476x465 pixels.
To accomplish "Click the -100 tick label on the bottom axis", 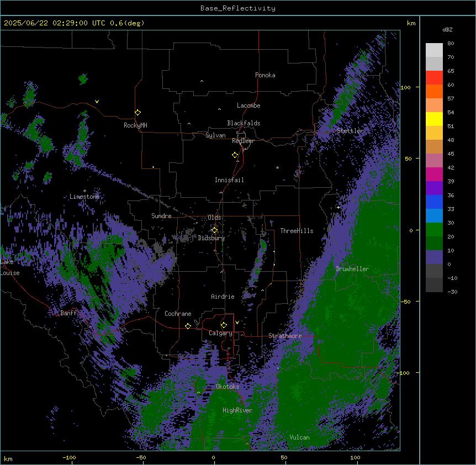I will pos(69,457).
